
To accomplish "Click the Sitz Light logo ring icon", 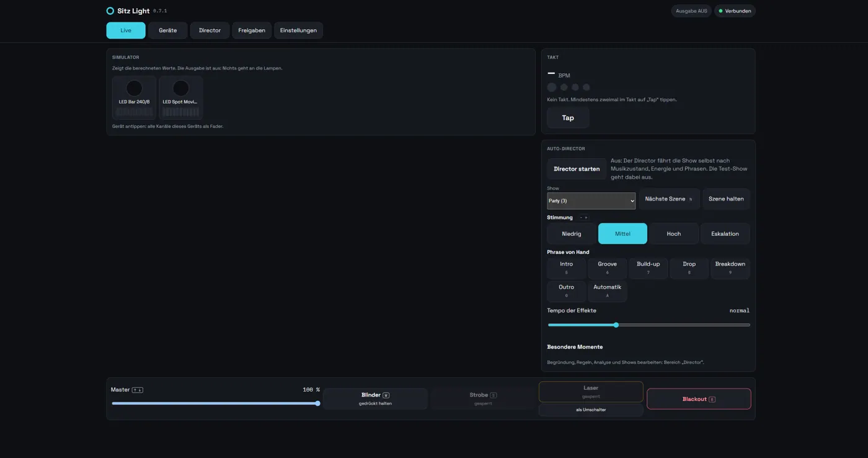I will pyautogui.click(x=110, y=11).
